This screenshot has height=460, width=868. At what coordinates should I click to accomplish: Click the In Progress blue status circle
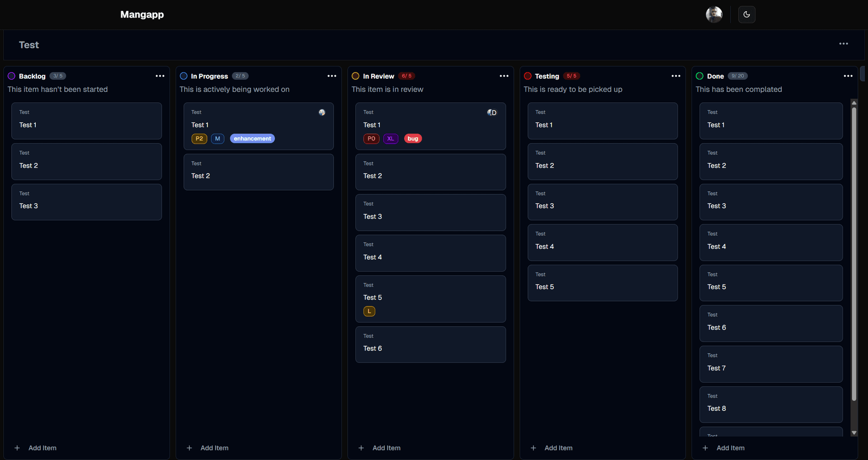tap(184, 76)
